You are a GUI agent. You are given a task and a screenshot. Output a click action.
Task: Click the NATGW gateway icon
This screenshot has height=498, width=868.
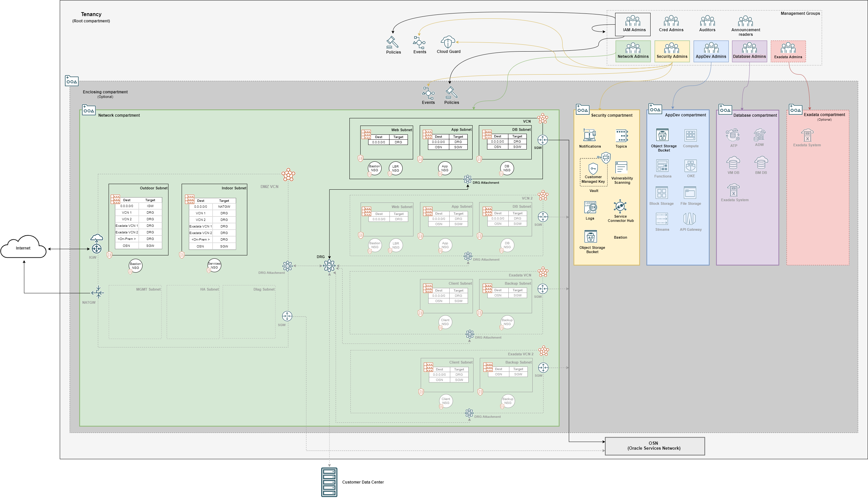tap(98, 293)
